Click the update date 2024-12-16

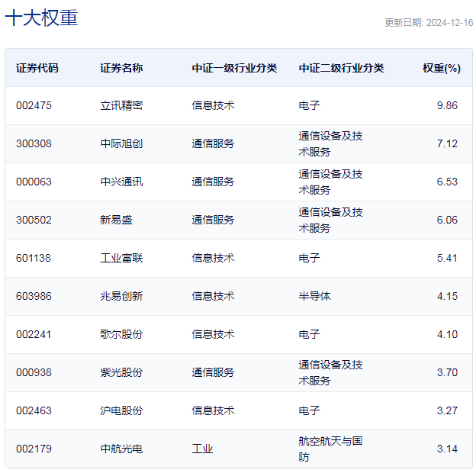449,23
